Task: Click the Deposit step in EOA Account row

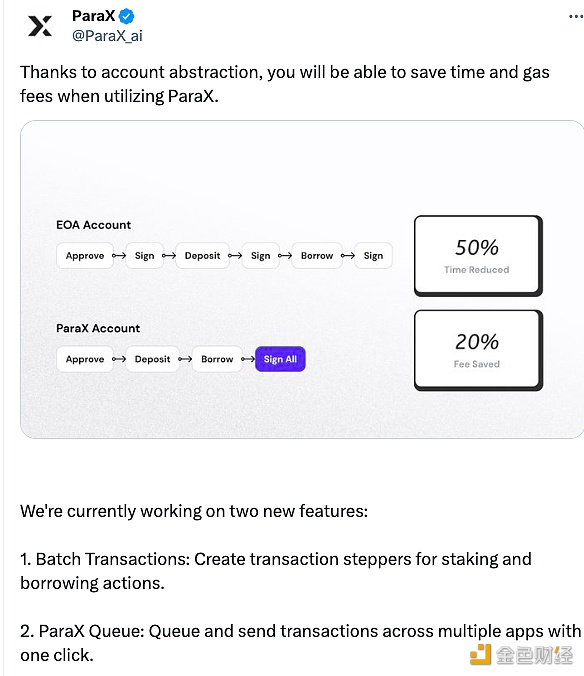Action: 202,256
